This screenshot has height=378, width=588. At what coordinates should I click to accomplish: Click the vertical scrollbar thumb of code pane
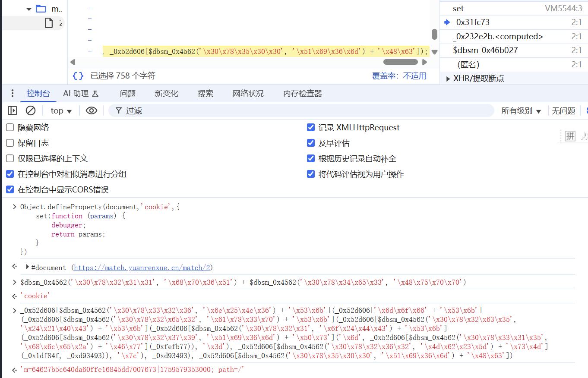(x=434, y=35)
